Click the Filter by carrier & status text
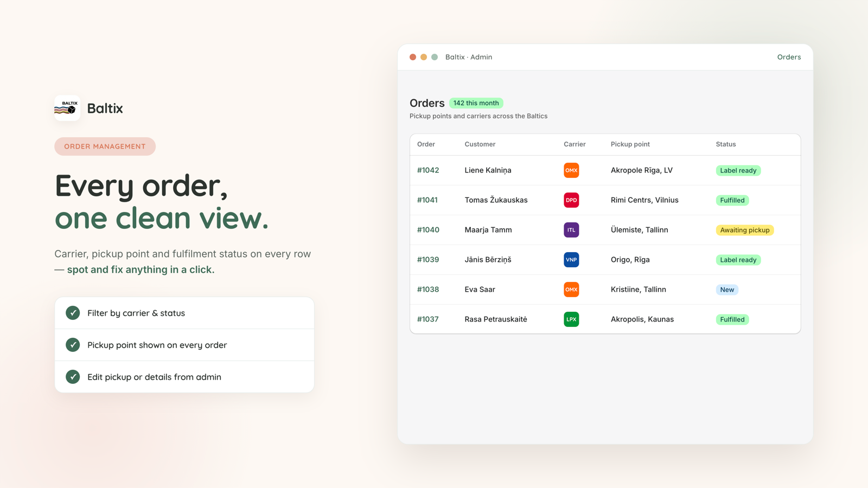 (136, 313)
